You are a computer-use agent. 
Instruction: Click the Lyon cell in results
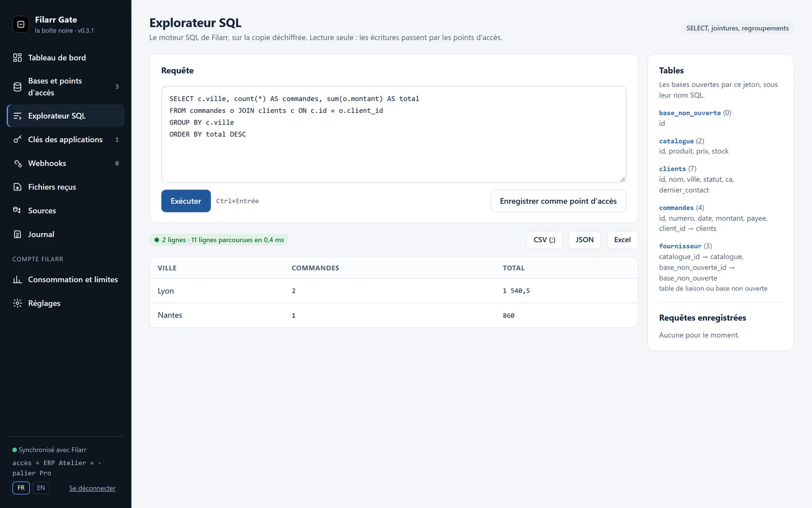(x=166, y=291)
